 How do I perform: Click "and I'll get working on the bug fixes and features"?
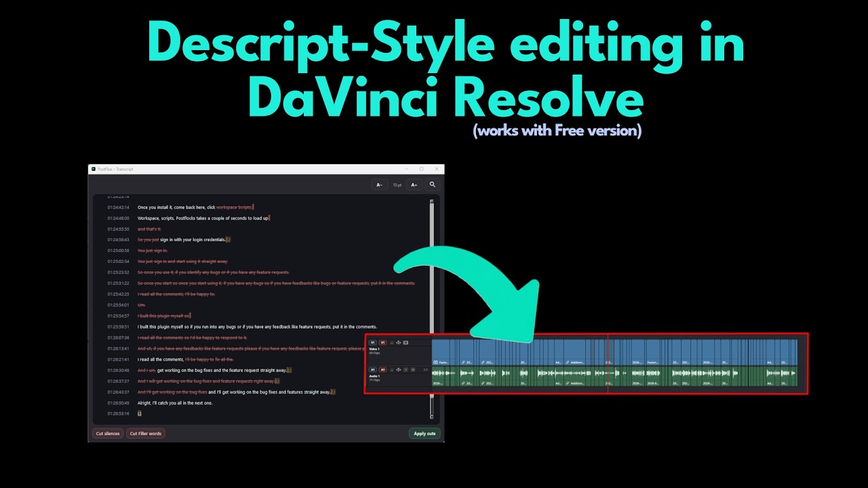(x=269, y=392)
